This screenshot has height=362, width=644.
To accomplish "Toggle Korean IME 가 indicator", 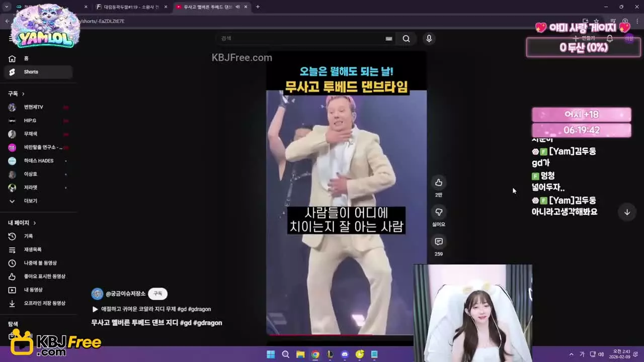I will (582, 354).
